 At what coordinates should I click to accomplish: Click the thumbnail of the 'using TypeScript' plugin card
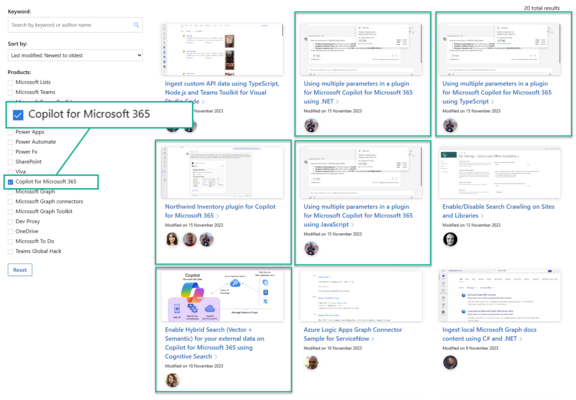tap(500, 50)
